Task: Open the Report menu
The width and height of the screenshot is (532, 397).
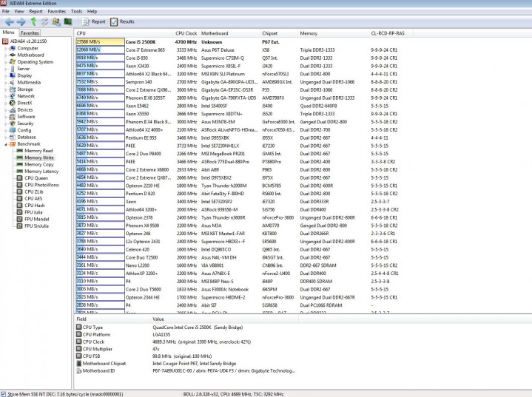Action: [36, 11]
